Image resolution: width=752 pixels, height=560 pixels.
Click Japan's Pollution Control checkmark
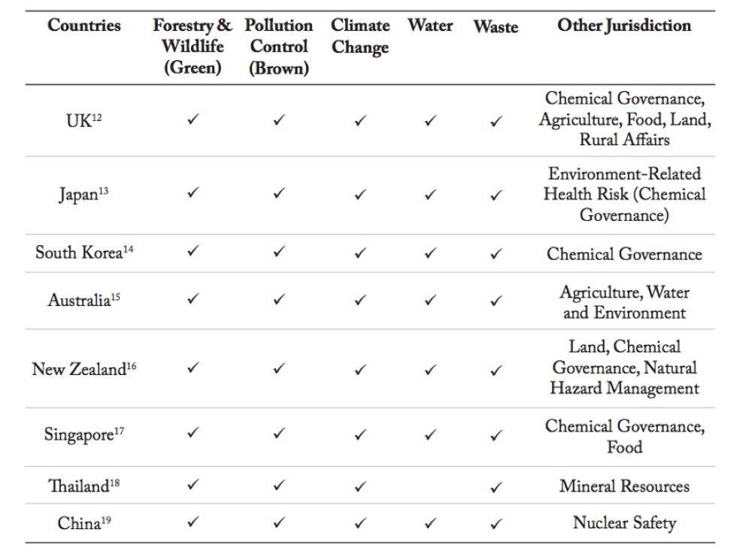click(279, 195)
